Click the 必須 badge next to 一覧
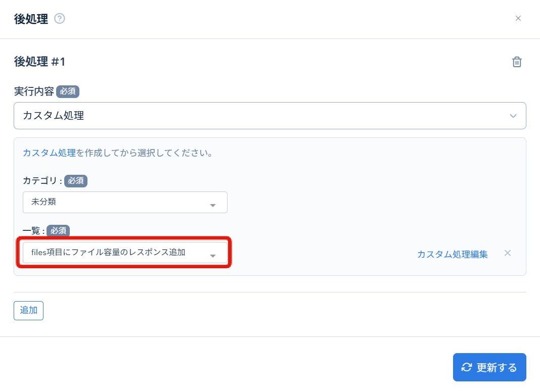This screenshot has height=392, width=540. [58, 231]
